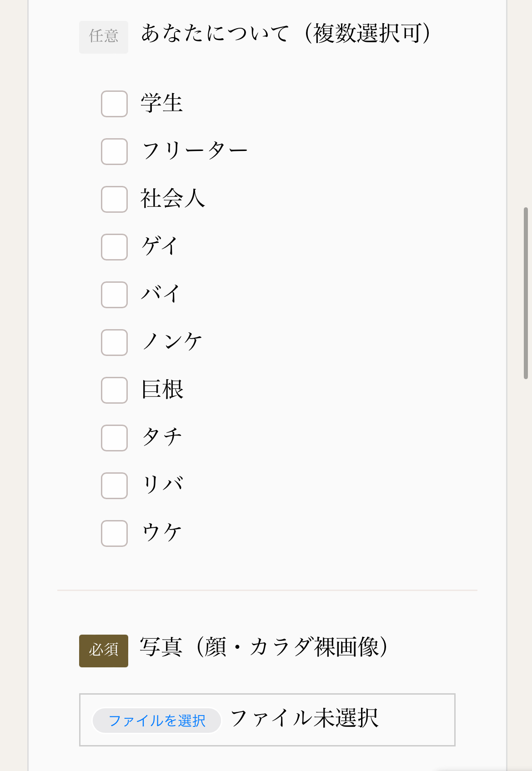Select the リバ checkbox
This screenshot has width=532, height=771.
pos(114,486)
